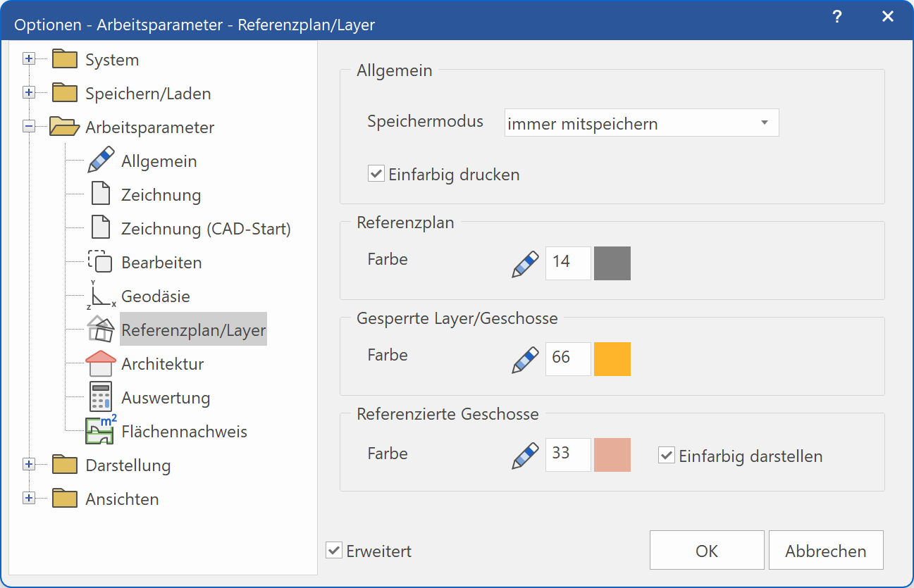Select the Allgemein pencil icon in sidebar

[x=100, y=160]
